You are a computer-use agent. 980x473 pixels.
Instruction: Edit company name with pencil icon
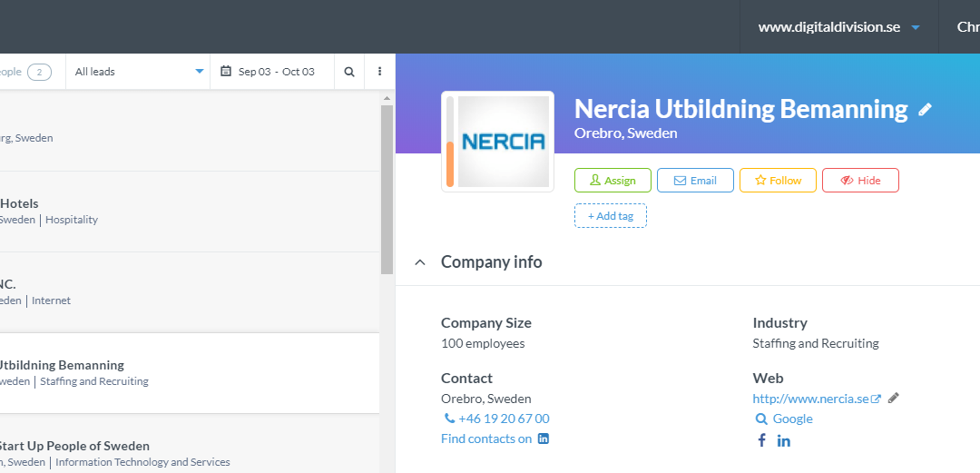925,110
